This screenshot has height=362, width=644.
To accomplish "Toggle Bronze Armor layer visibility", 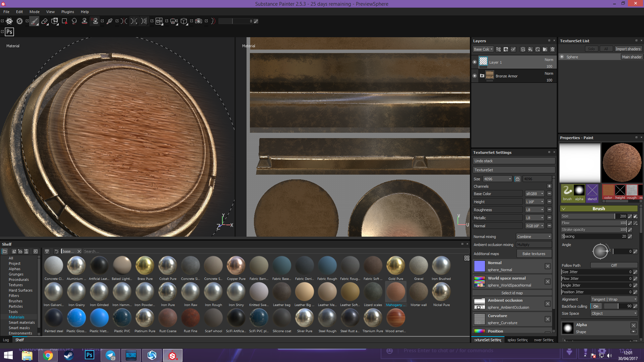I will tap(474, 76).
